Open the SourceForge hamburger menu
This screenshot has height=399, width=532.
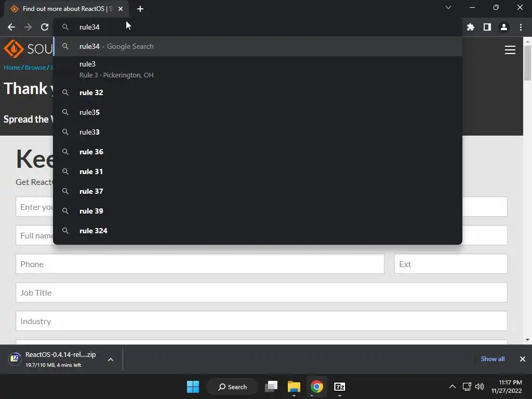point(510,50)
